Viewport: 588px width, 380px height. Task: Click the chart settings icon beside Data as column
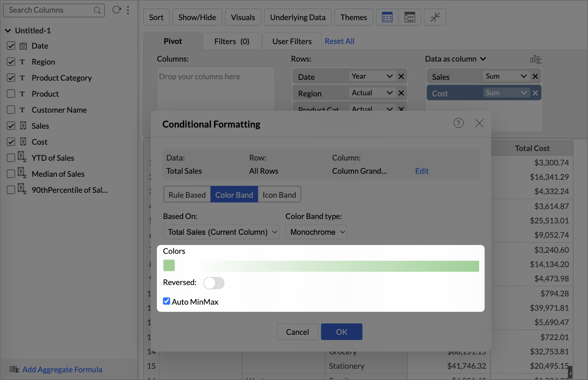[x=536, y=59]
